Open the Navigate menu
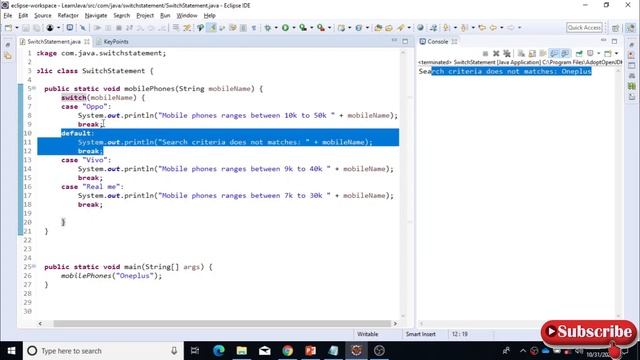 click(x=96, y=16)
